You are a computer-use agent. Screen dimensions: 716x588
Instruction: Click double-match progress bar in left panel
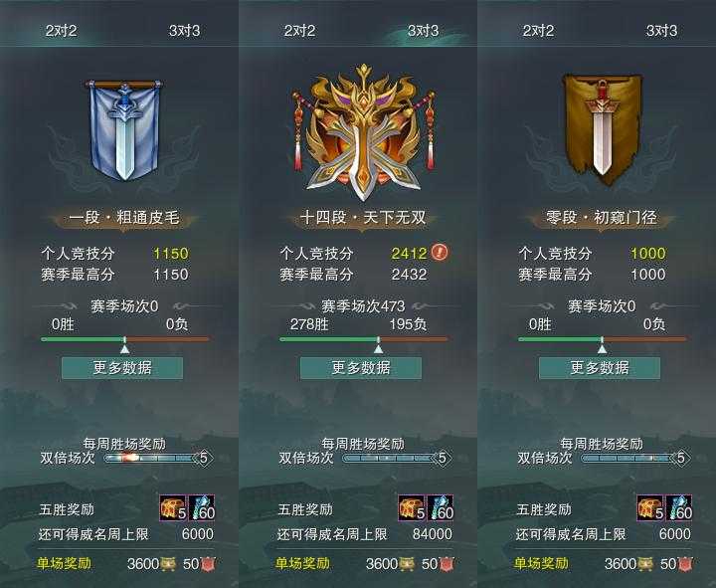click(x=151, y=458)
